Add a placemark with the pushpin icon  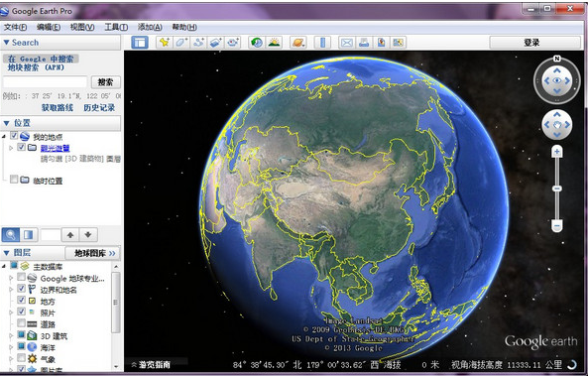coord(164,43)
